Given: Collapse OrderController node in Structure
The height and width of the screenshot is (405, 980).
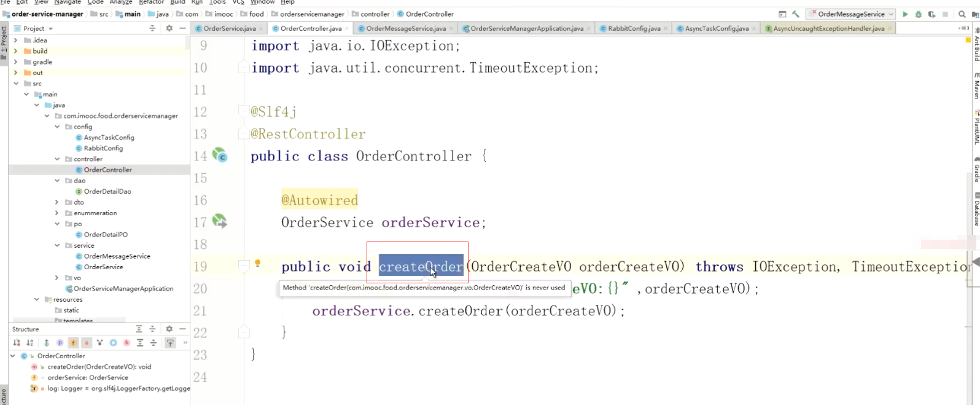Looking at the screenshot, I should coord(12,356).
